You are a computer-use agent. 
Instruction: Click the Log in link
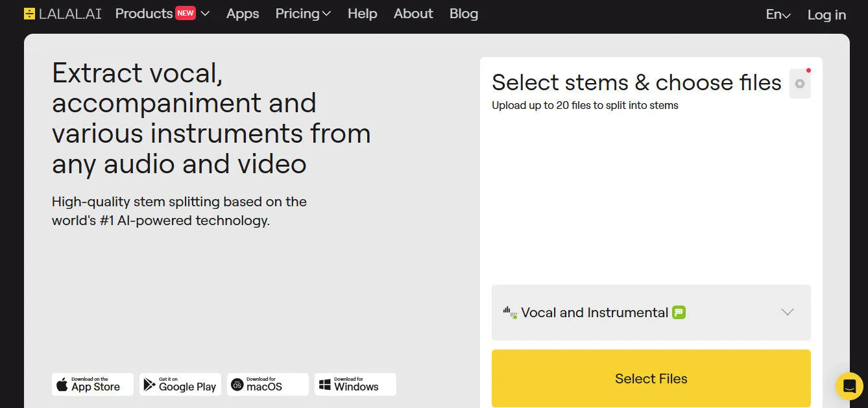click(826, 14)
